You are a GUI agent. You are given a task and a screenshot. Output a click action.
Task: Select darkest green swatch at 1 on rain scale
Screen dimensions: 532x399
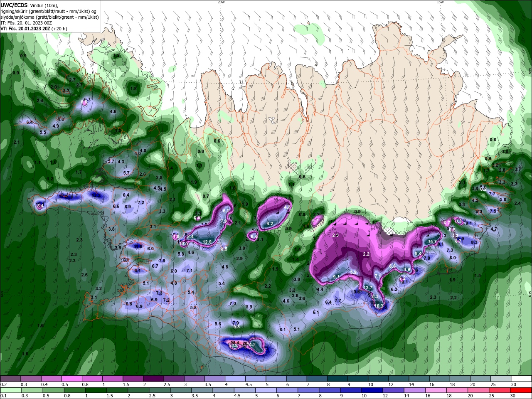96,390
